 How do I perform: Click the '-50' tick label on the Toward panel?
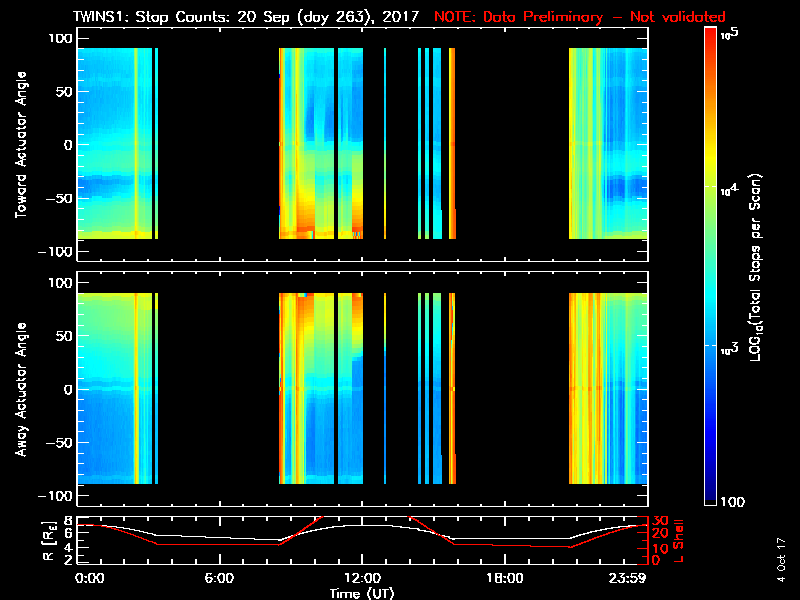[x=59, y=198]
